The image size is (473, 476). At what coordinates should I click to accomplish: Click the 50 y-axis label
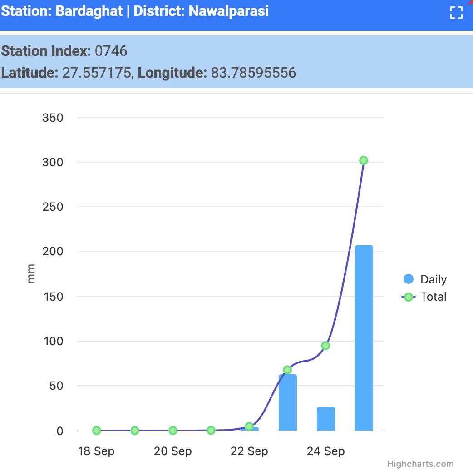click(56, 386)
